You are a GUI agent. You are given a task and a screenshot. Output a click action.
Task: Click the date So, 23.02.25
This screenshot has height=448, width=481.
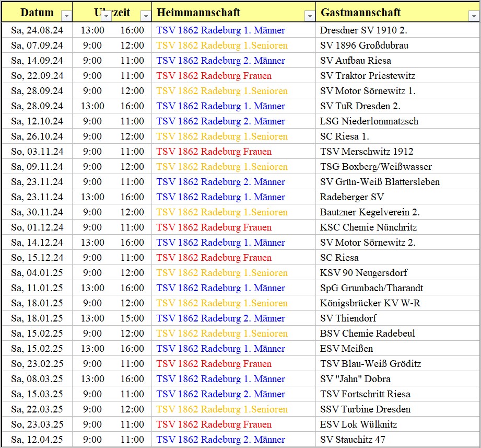point(37,363)
